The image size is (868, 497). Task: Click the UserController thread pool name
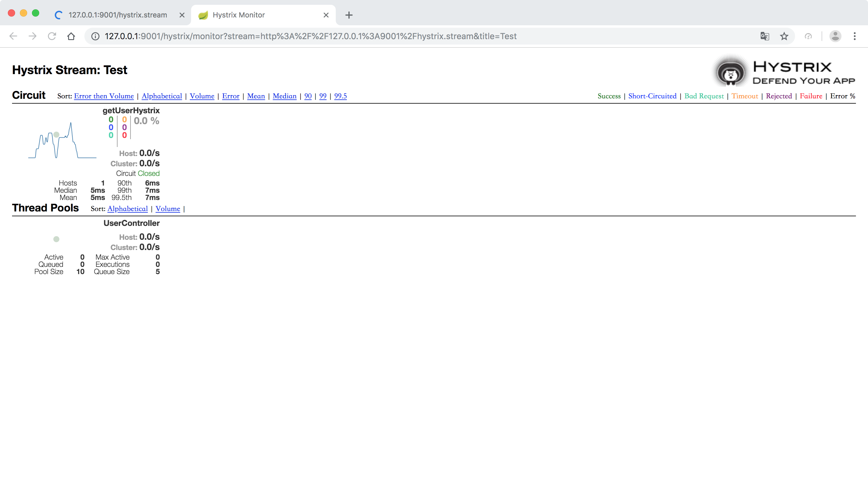pos(131,223)
